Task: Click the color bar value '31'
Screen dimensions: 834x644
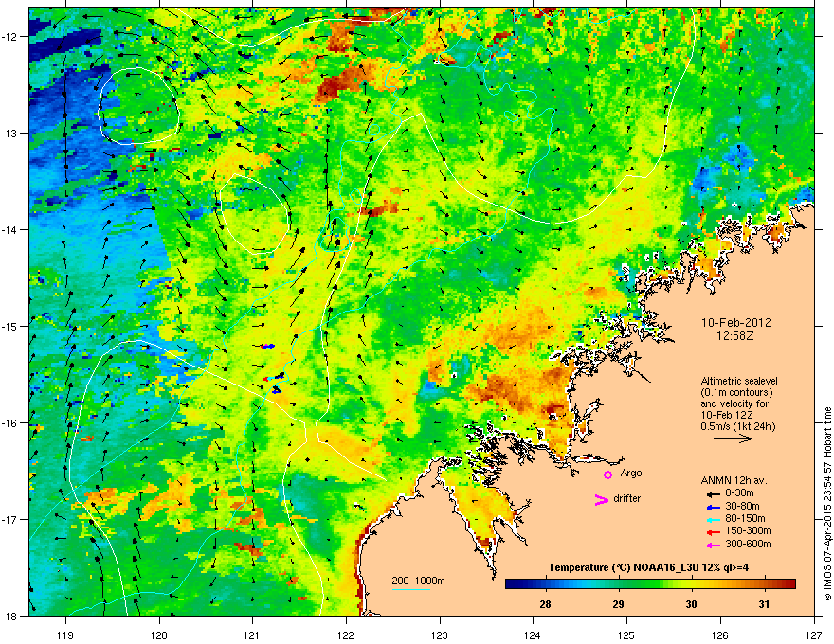Action: click(x=764, y=604)
